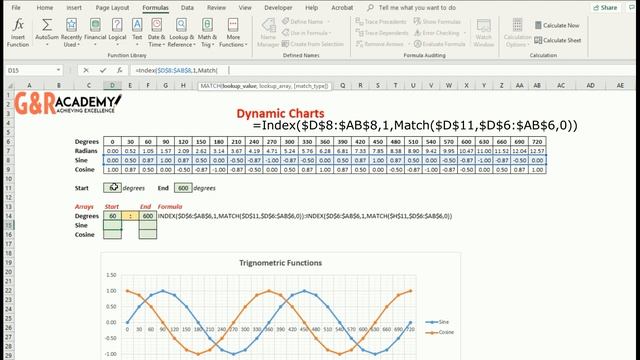Click Calculate Sheet
The width and height of the screenshot is (640, 360).
pos(558,40)
